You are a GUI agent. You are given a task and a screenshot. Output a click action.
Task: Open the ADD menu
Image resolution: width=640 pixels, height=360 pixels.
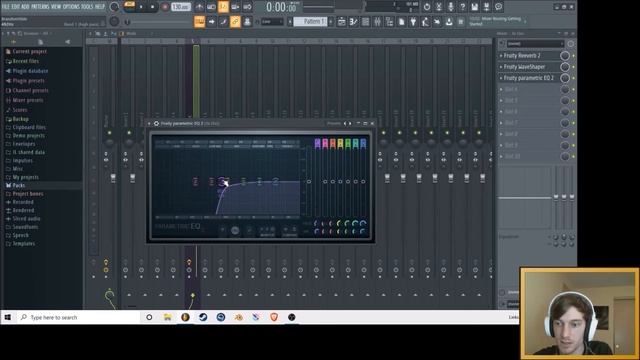point(25,7)
